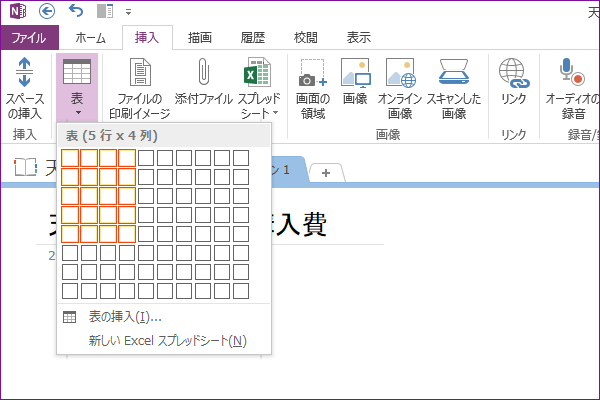The height and width of the screenshot is (400, 600).
Task: Switch to the 描画 tab
Action: click(200, 38)
